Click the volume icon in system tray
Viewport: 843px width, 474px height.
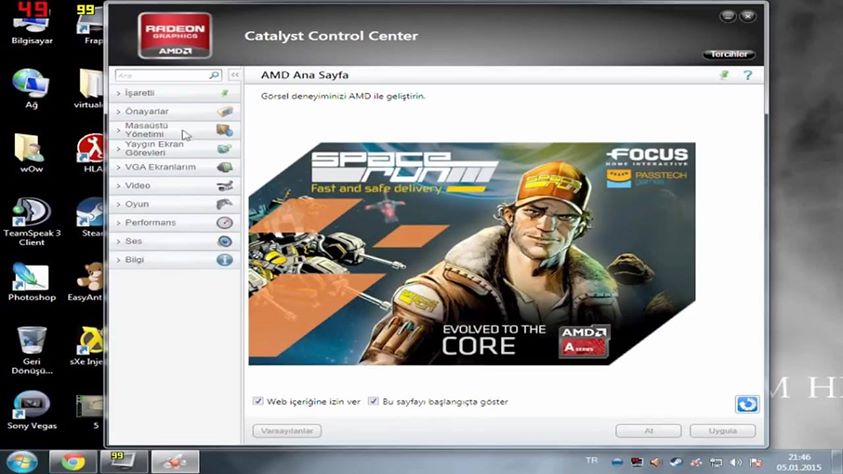pyautogui.click(x=736, y=462)
